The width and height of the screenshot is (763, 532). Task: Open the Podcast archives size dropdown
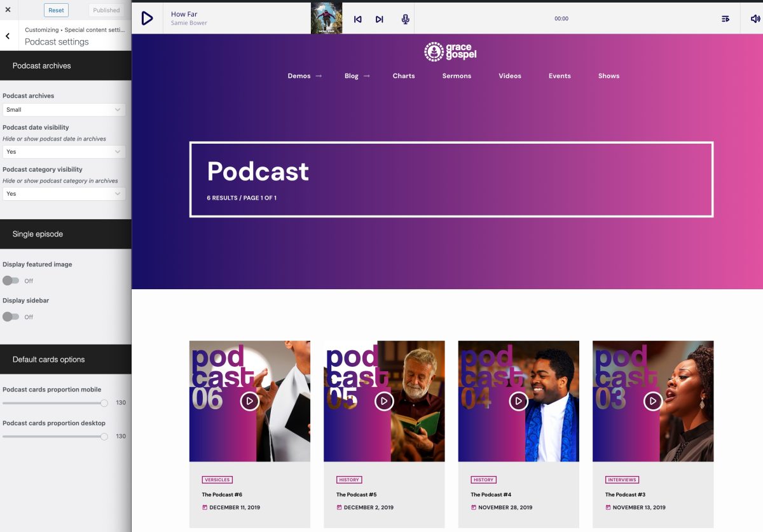pos(64,109)
